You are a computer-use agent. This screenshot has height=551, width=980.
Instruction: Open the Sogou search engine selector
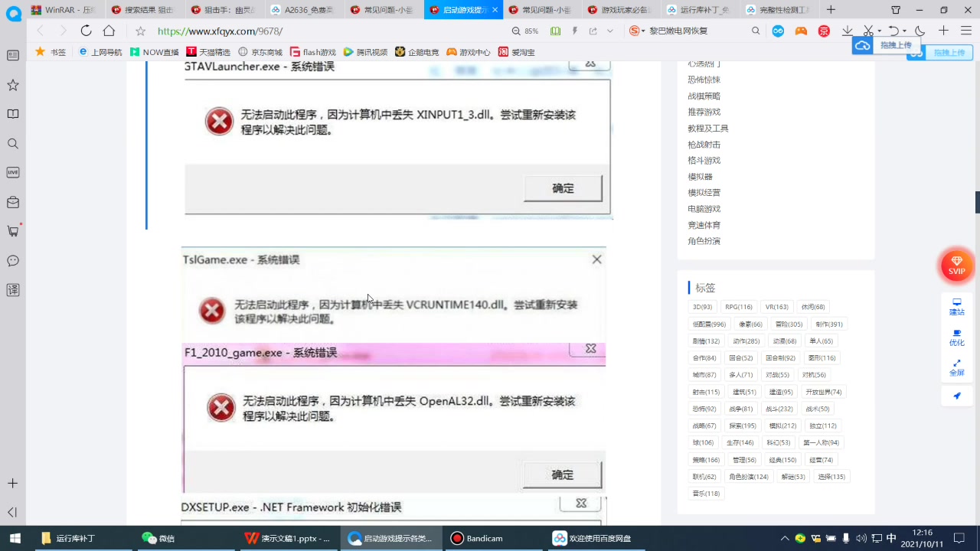(x=637, y=31)
